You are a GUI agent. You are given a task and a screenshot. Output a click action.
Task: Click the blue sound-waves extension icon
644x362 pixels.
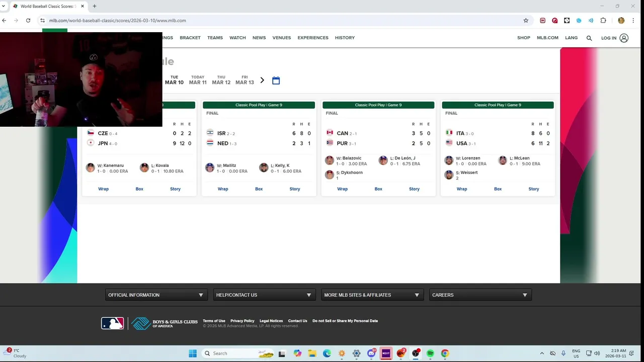point(591,21)
